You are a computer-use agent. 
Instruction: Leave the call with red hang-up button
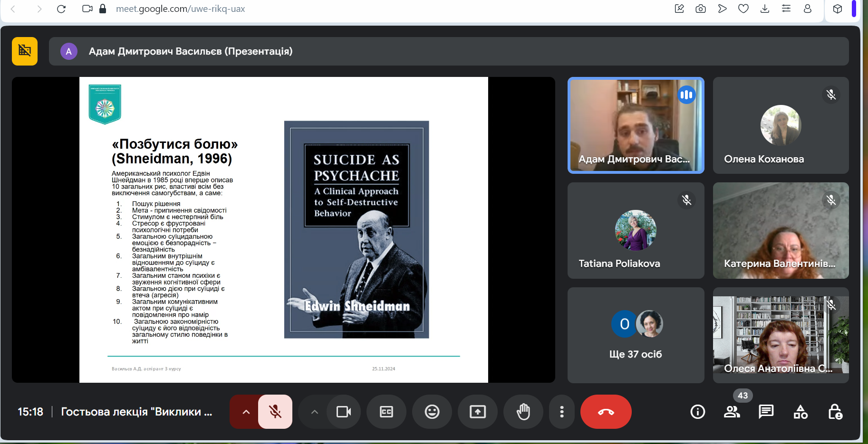tap(606, 412)
